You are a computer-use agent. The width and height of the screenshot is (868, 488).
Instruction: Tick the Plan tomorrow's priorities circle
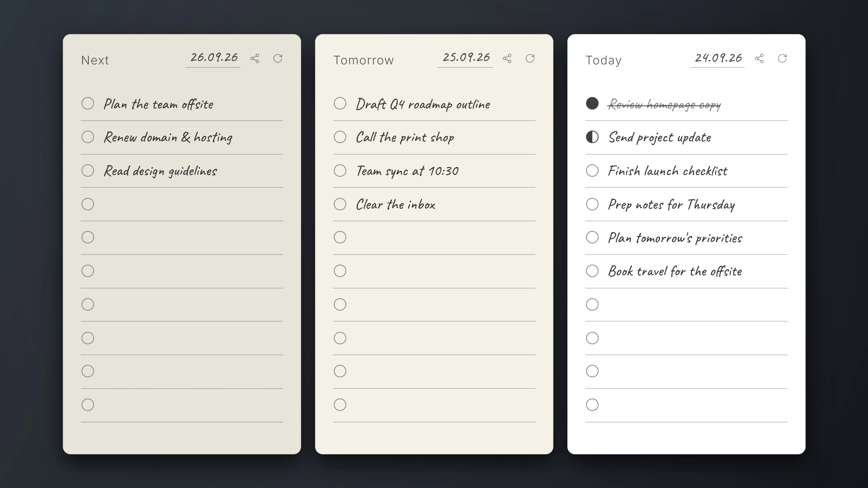[592, 237]
